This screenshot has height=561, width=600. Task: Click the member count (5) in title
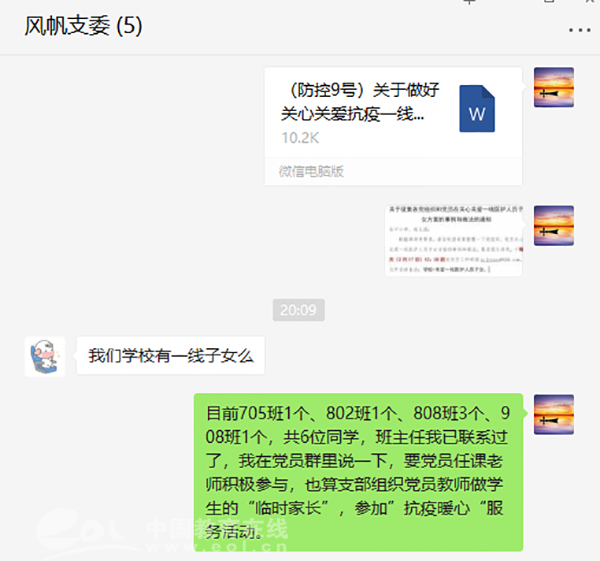tap(129, 26)
